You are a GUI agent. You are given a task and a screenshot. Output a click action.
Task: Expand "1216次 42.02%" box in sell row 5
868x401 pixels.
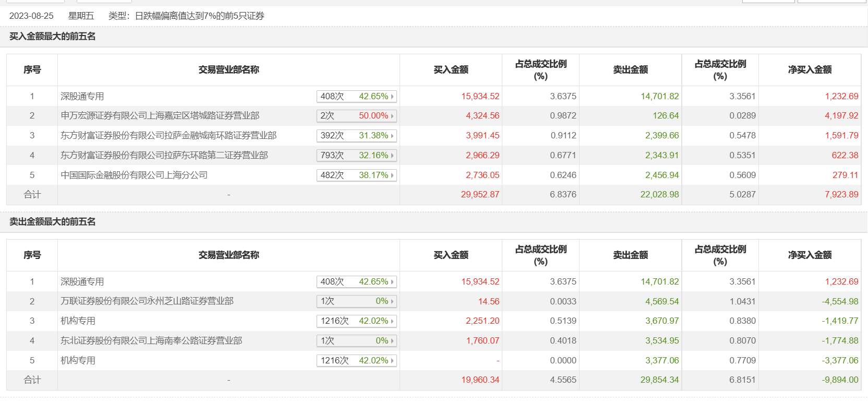[357, 361]
